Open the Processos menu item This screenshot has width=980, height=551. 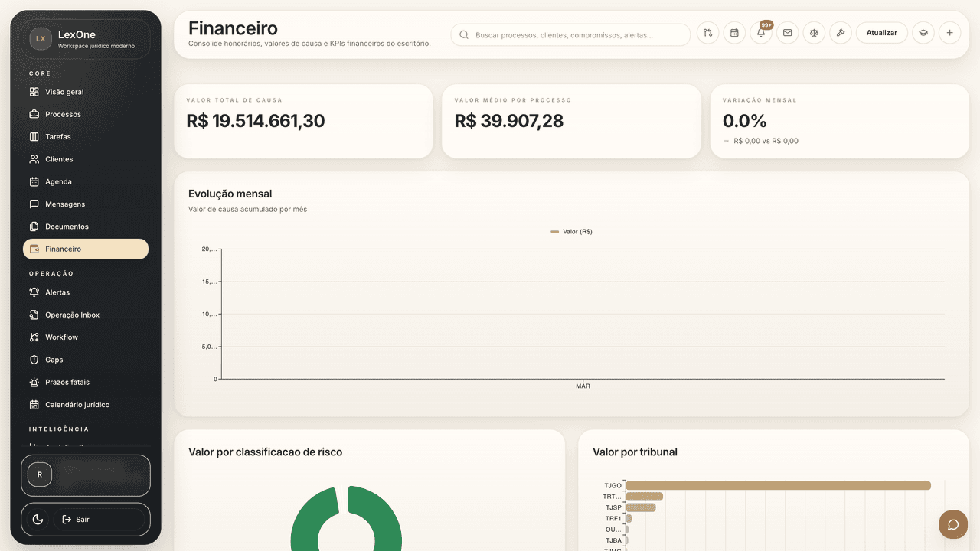point(63,114)
